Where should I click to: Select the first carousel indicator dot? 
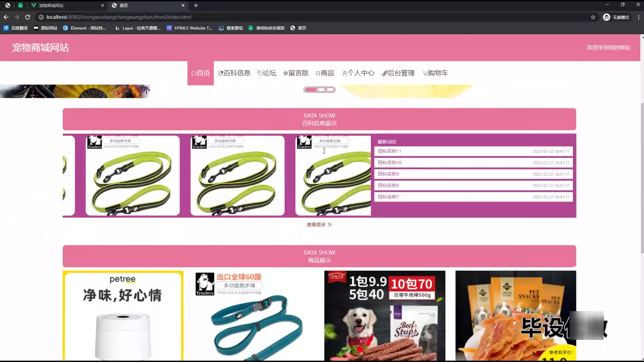311,89
